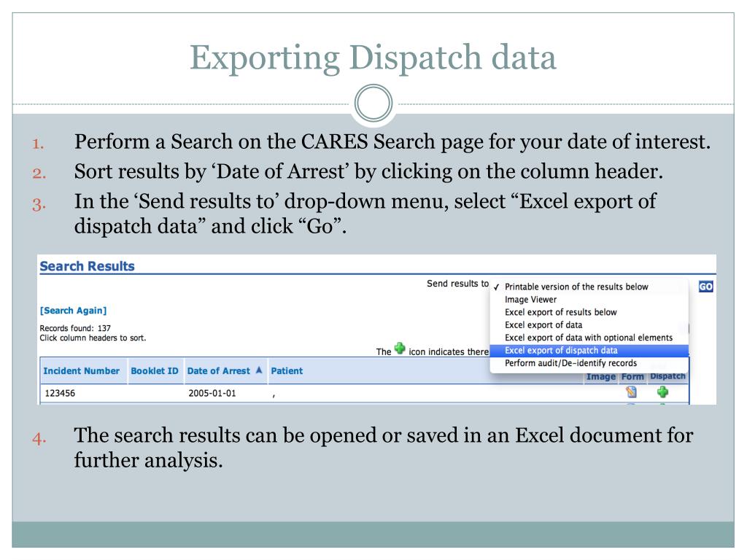This screenshot has width=747, height=560.
Task: Select 'Excel export of dispatch data' option
Action: pyautogui.click(x=589, y=351)
